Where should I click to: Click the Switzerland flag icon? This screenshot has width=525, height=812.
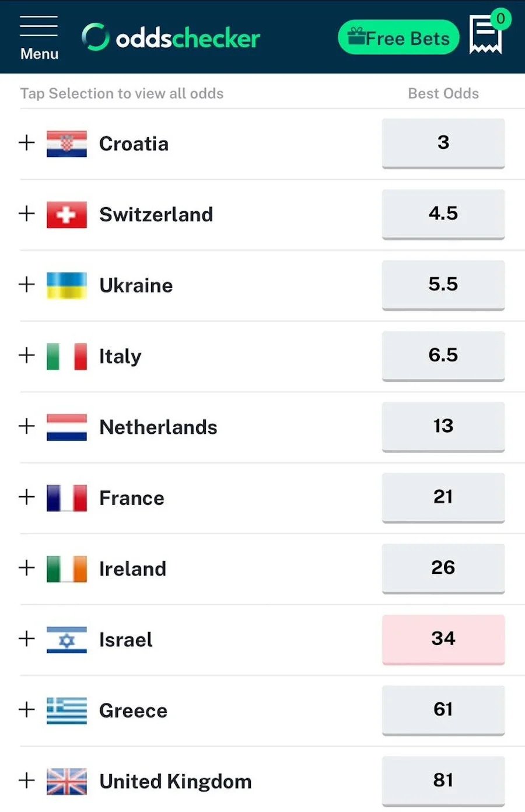pyautogui.click(x=66, y=214)
